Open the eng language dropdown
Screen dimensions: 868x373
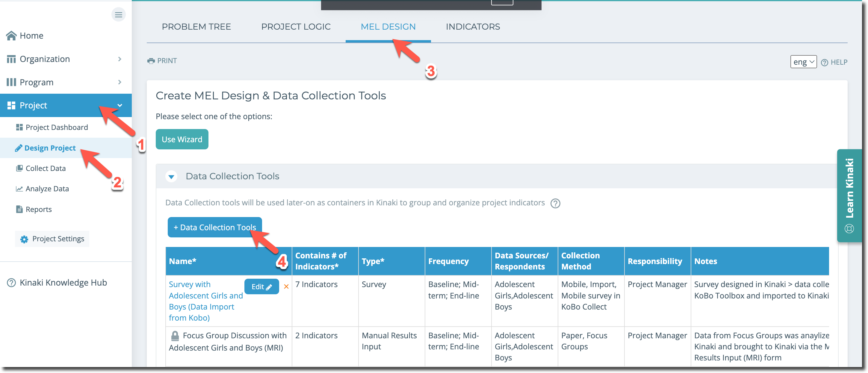coord(803,62)
